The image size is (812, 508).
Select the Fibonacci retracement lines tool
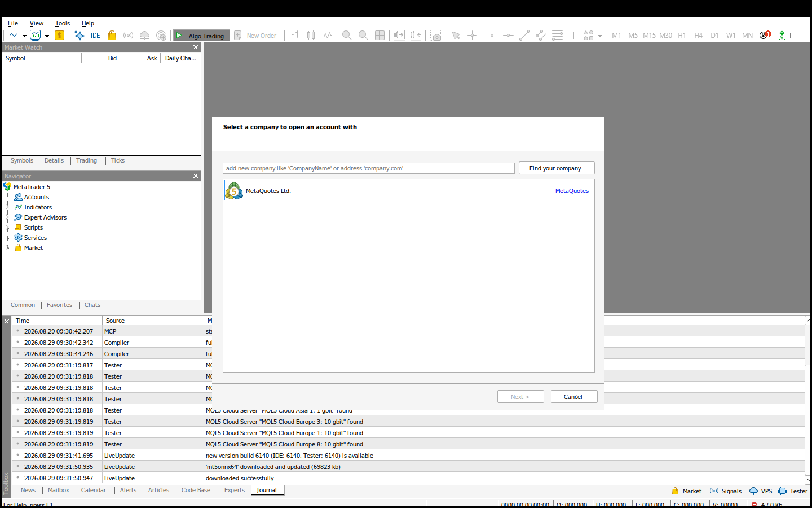coord(557,35)
